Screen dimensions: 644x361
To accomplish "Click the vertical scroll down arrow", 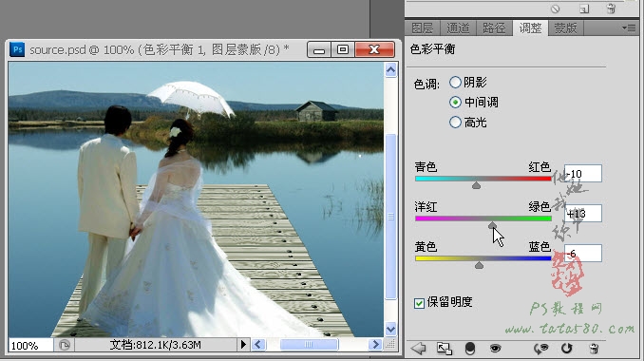I will [390, 329].
